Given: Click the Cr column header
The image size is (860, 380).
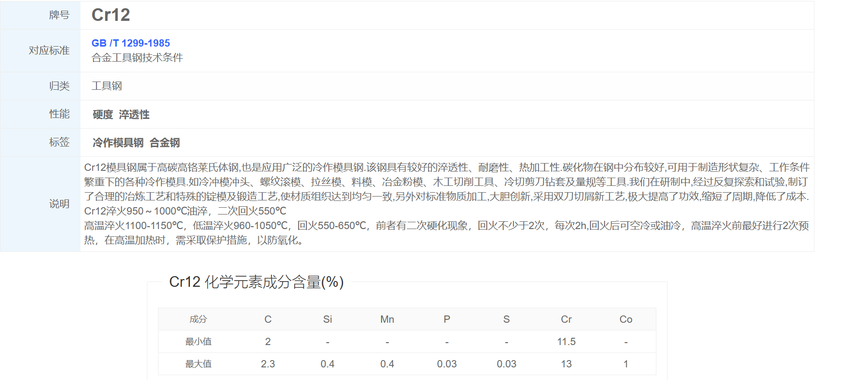Looking at the screenshot, I should pyautogui.click(x=567, y=319).
